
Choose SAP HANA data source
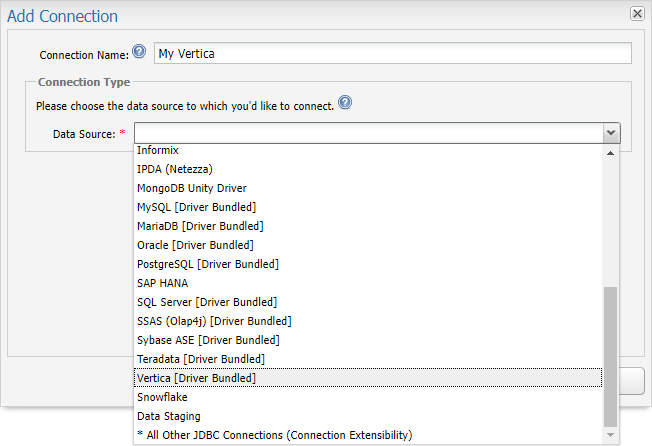click(x=368, y=283)
